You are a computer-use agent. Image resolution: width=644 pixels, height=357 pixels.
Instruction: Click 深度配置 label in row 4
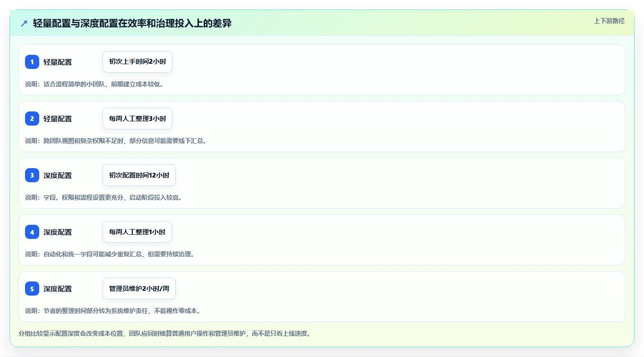click(x=58, y=232)
